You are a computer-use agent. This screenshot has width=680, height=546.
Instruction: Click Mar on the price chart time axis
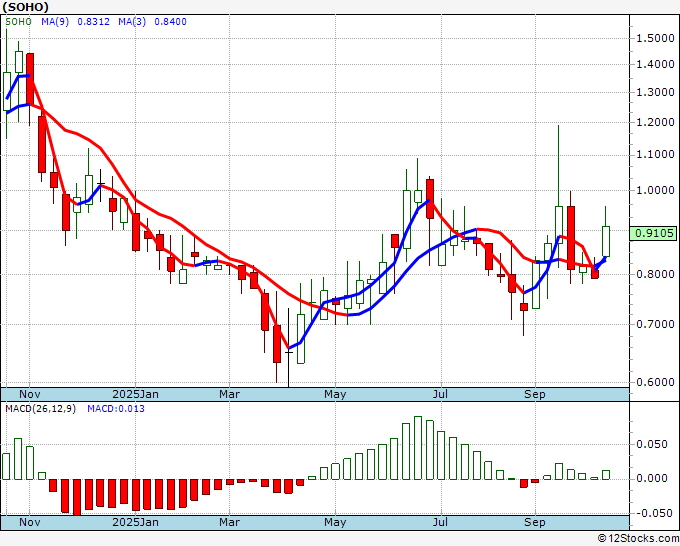click(229, 394)
